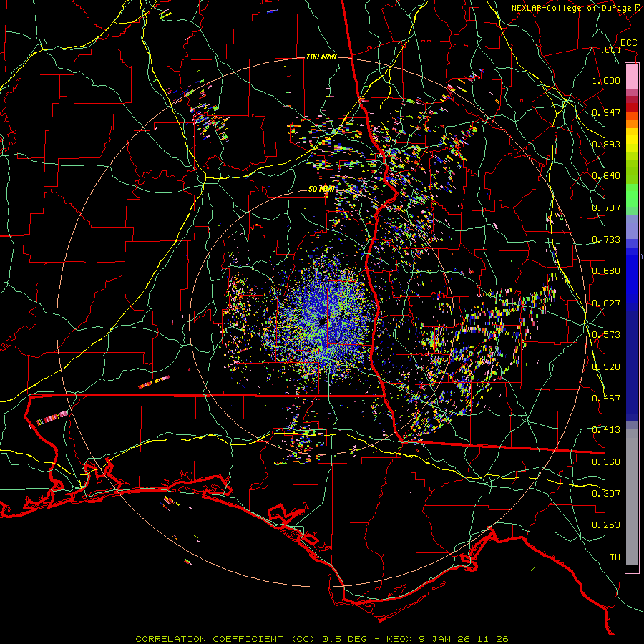This screenshot has width=644, height=644.
Task: Click the 0.413 legend value
Action: [x=606, y=430]
